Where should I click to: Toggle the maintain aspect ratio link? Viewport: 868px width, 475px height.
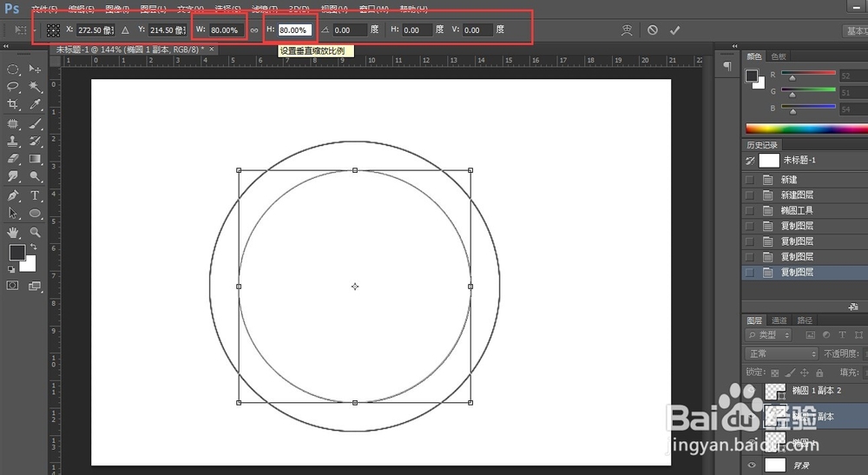click(254, 30)
